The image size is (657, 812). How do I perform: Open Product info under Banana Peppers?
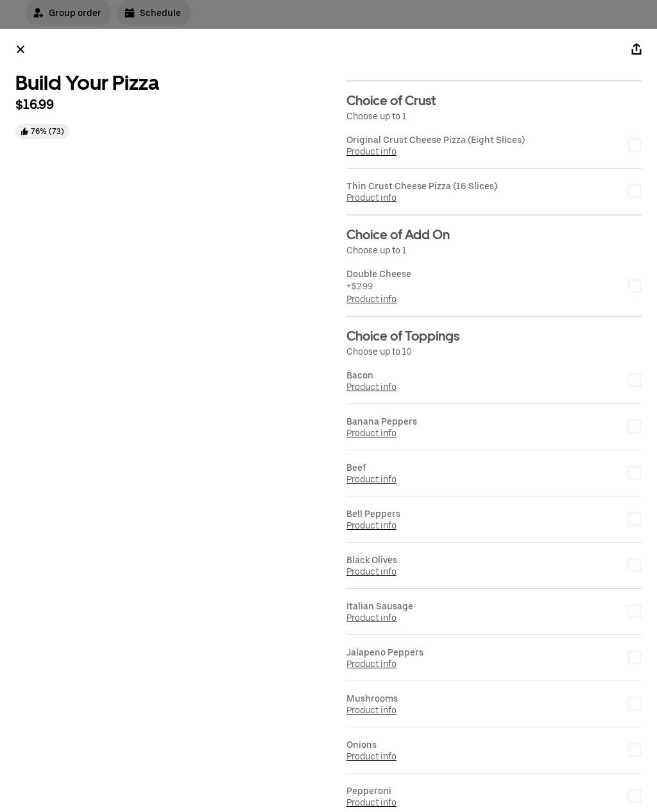[371, 433]
